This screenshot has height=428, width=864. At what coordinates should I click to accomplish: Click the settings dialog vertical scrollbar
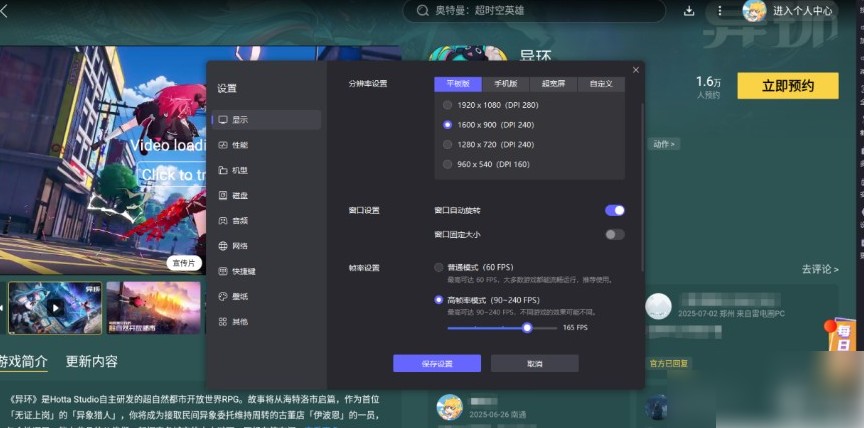point(642,187)
